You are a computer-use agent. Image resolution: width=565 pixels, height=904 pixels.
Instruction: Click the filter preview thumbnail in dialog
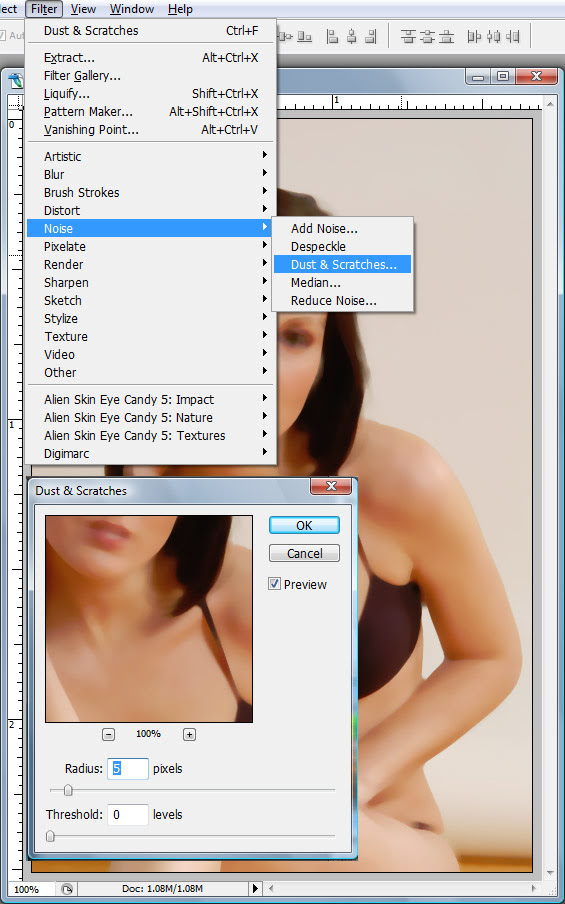(x=149, y=619)
